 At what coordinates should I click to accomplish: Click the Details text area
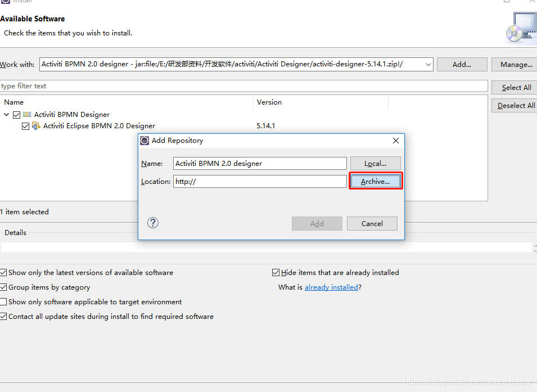point(266,247)
